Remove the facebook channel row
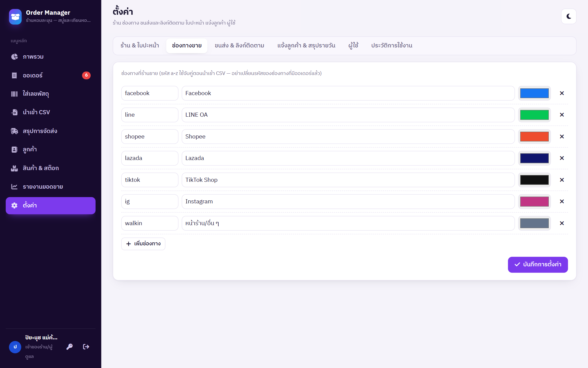Screen dimensions: 588x368 pyautogui.click(x=562, y=93)
